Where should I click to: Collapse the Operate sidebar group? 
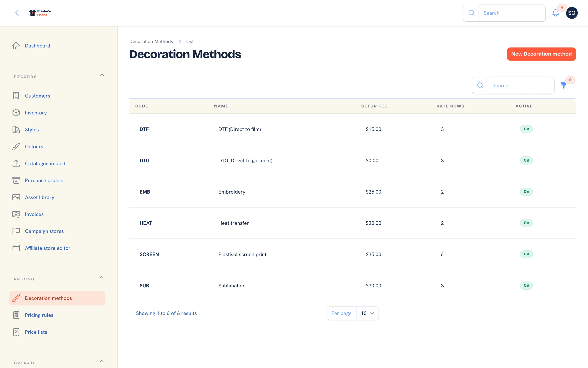tap(102, 361)
